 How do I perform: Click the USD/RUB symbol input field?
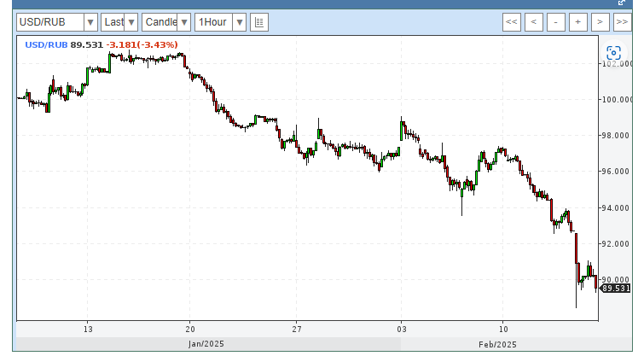coord(50,22)
